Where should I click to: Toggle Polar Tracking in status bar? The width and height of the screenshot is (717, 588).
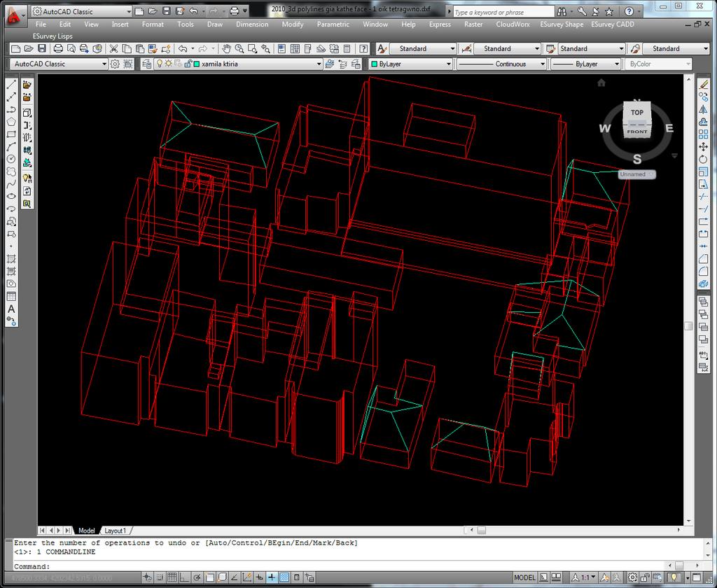point(197,577)
